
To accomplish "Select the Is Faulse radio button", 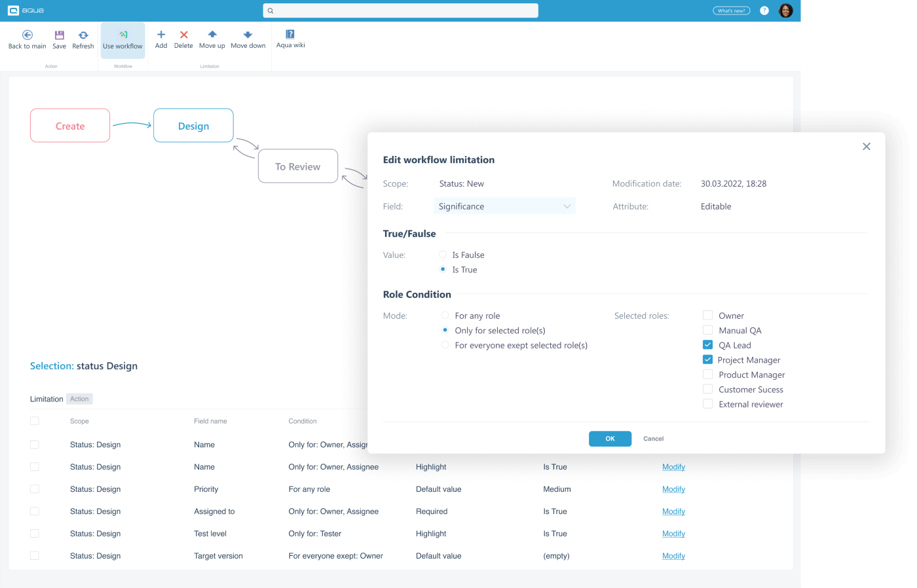I will pyautogui.click(x=443, y=255).
